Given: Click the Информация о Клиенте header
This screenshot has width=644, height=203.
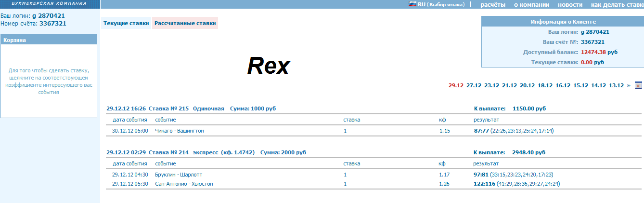Looking at the screenshot, I should point(563,22).
